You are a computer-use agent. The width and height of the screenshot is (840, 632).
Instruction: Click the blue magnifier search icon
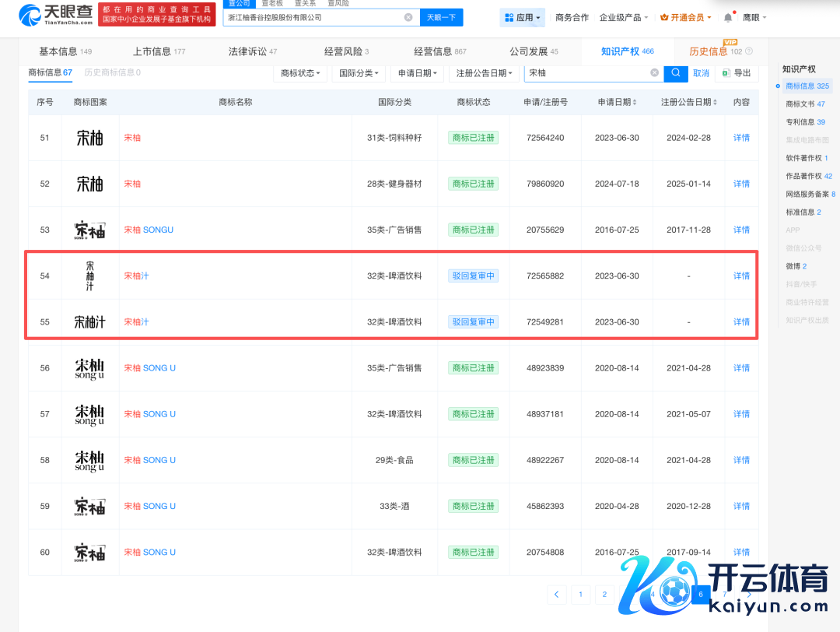[675, 73]
